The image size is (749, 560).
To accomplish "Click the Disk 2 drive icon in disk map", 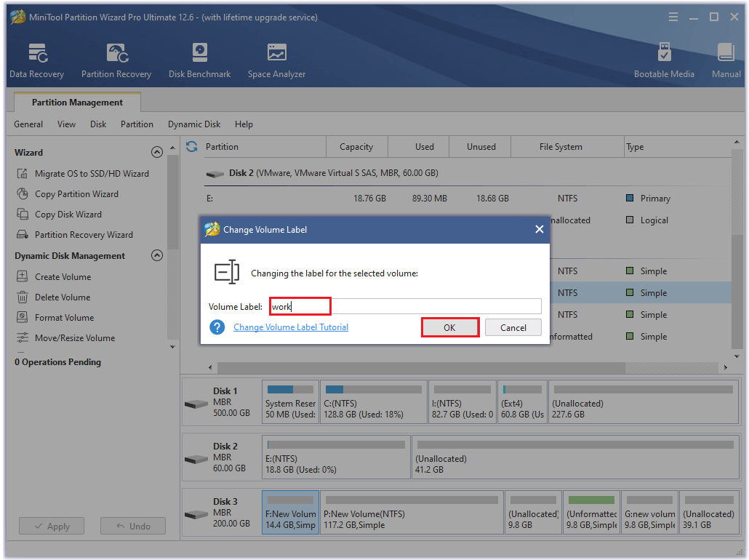I will pos(196,460).
